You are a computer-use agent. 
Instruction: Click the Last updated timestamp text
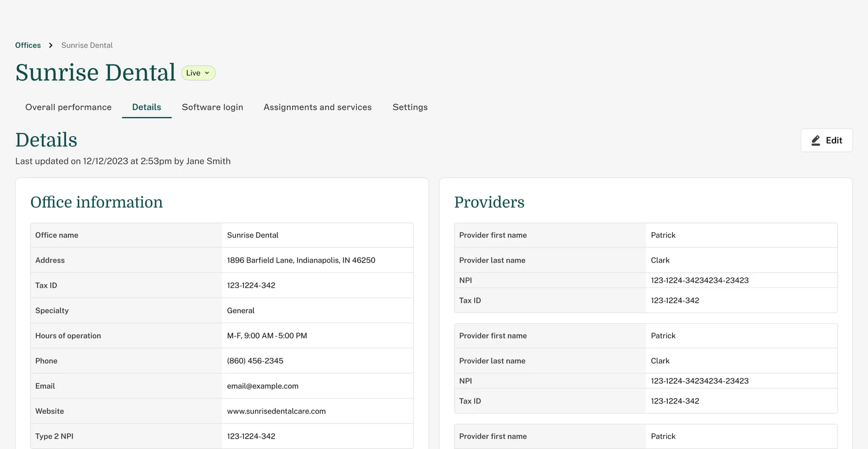(123, 161)
